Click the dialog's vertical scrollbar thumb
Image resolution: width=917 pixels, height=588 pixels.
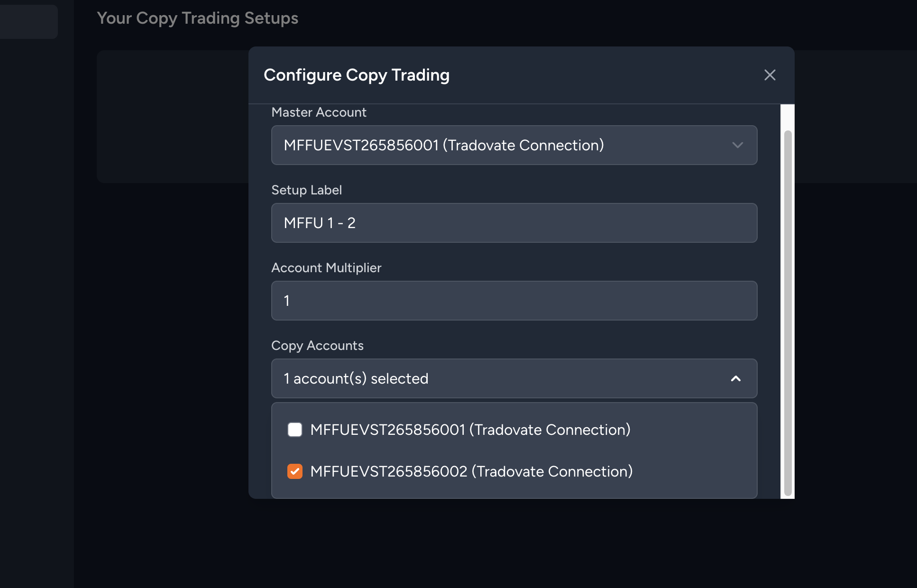[788, 313]
